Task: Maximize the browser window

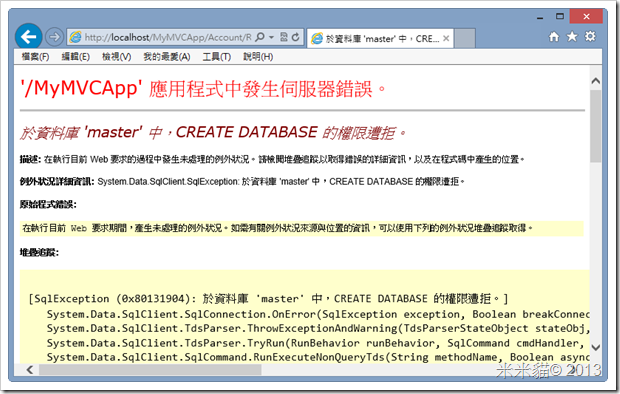Action: tap(560, 17)
